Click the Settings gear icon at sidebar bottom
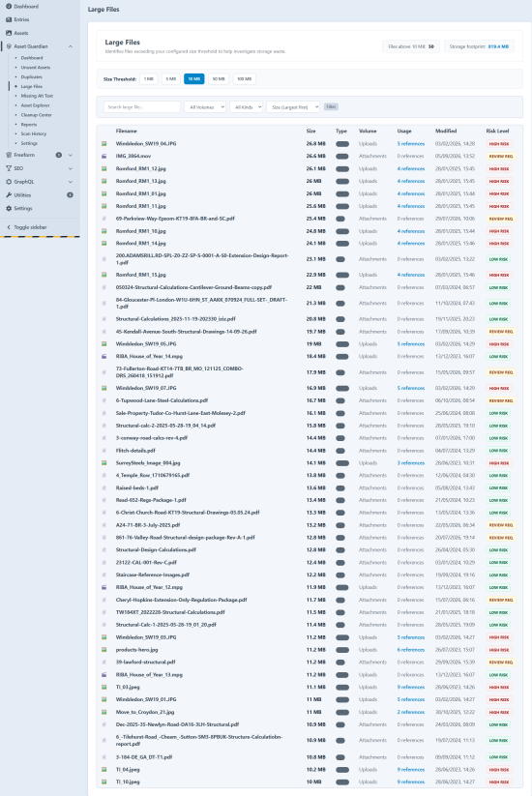Screen dimensions: 532x796 (9, 208)
